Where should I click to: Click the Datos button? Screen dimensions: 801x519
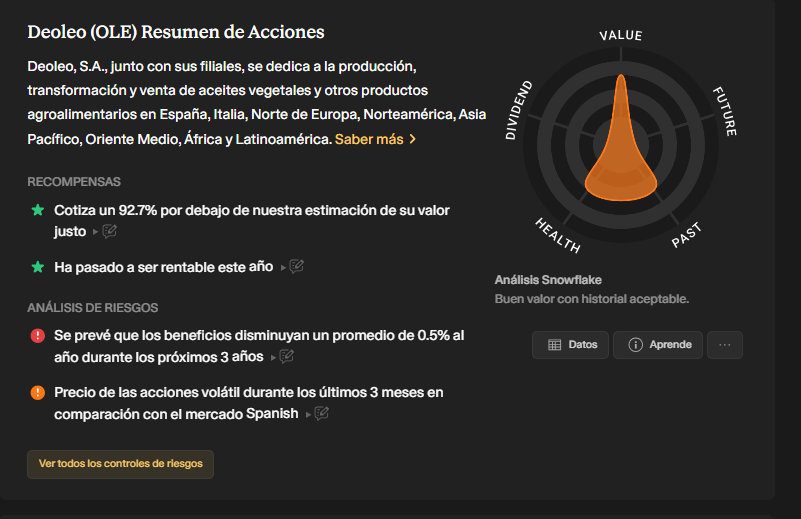click(x=571, y=345)
